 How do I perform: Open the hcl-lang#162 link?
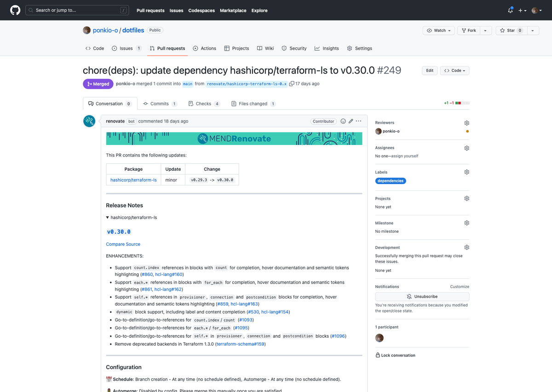coord(167,289)
